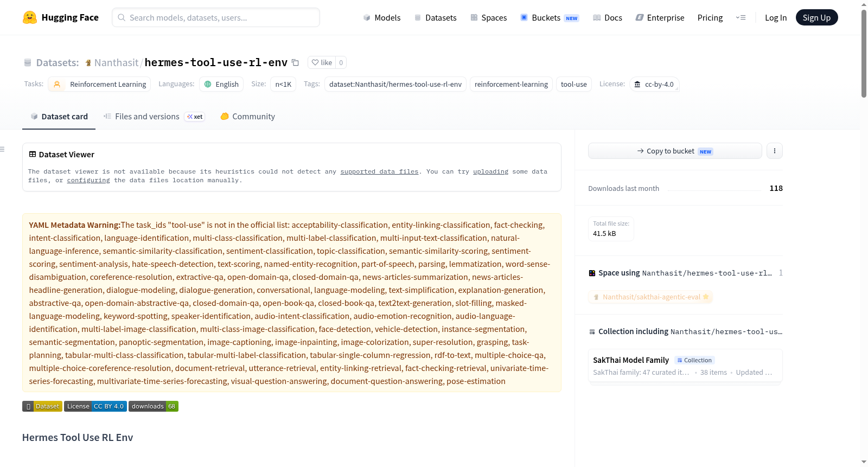This screenshot has width=868, height=467.
Task: Switch to the Dataset card tab
Action: point(59,117)
